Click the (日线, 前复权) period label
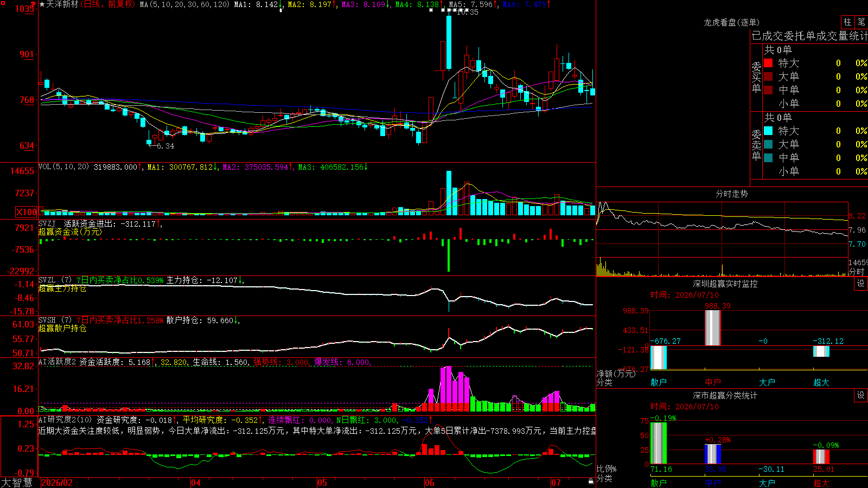Screen dimensions: 868x488 pyautogui.click(x=108, y=4)
